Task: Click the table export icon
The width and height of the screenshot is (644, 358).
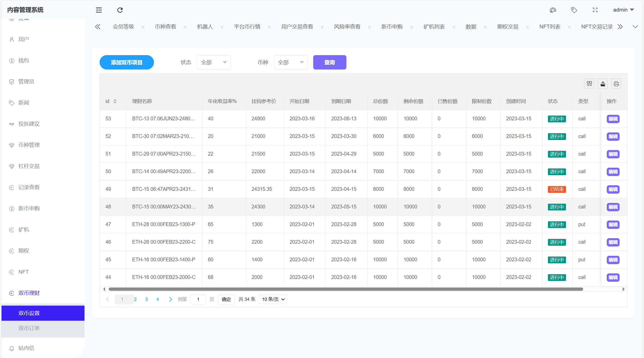Action: pyautogui.click(x=603, y=84)
